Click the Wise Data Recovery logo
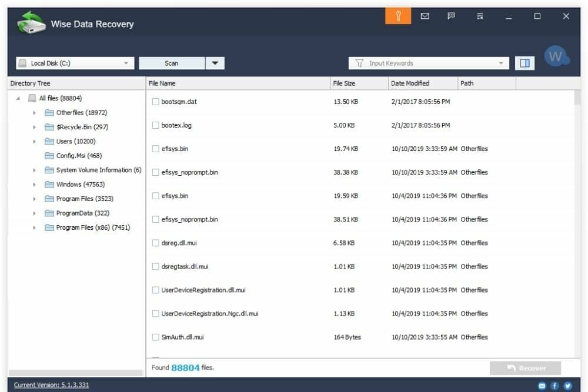Screen dimensions: 588x392 32,24
